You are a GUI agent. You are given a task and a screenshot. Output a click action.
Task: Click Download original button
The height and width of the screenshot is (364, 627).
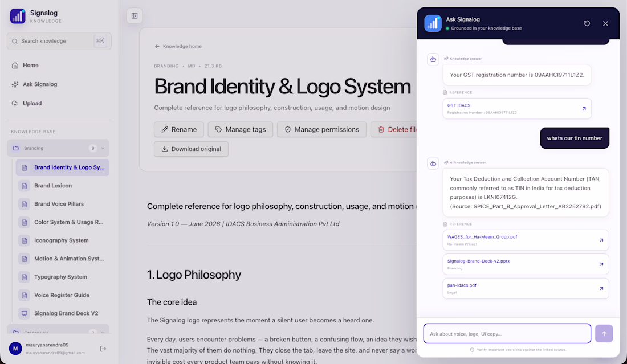[x=191, y=149]
